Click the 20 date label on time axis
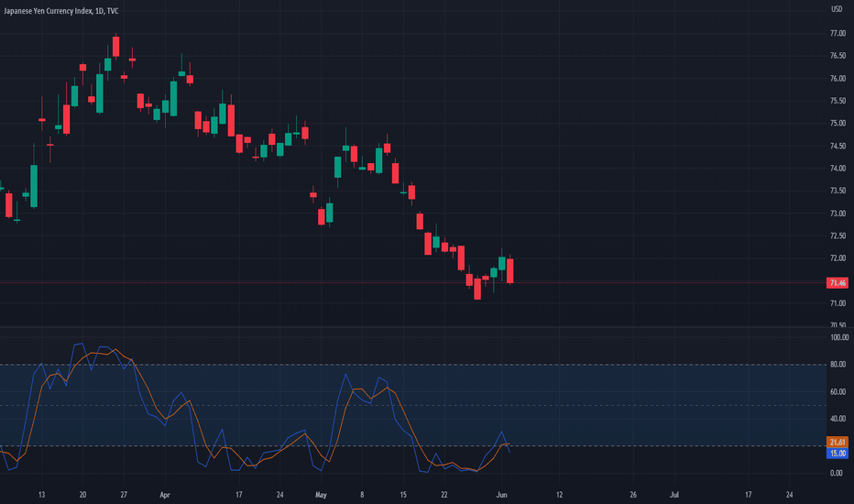The image size is (854, 504). pyautogui.click(x=82, y=495)
